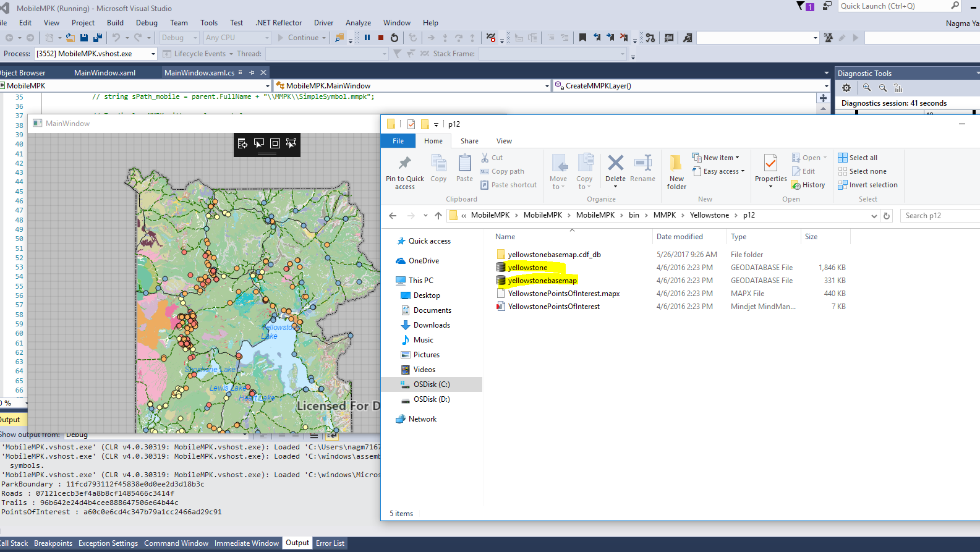
Task: Go back in File Explorer
Action: 393,216
